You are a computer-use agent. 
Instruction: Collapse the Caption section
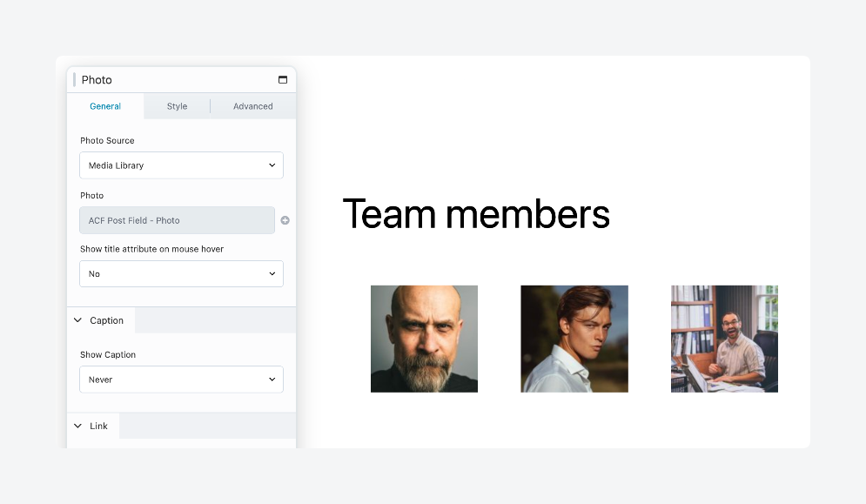(77, 320)
